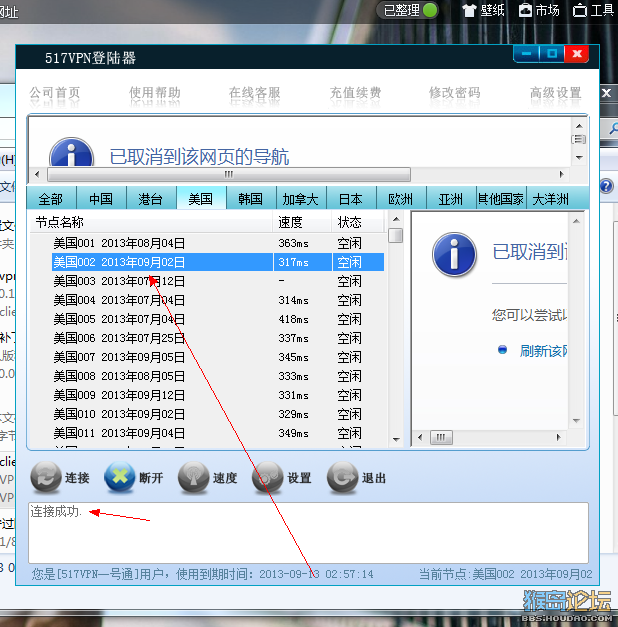The image size is (618, 627).
Task: Open 公司首页 company homepage menu
Action: click(54, 93)
